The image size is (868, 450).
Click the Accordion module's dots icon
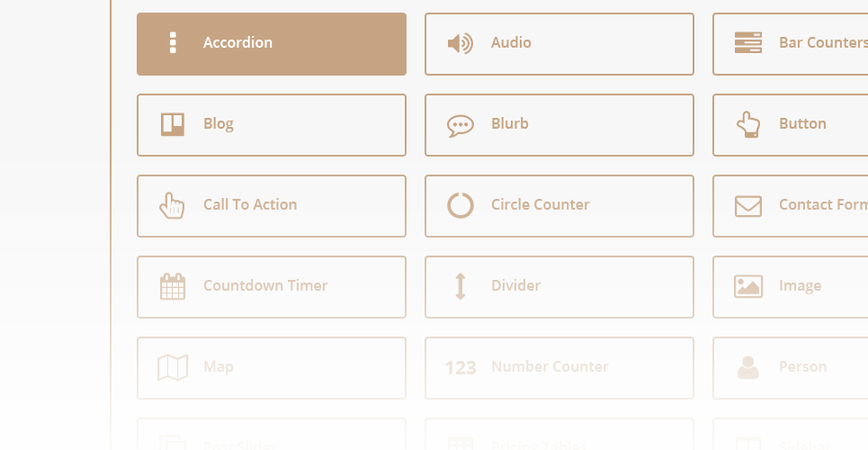point(173,42)
